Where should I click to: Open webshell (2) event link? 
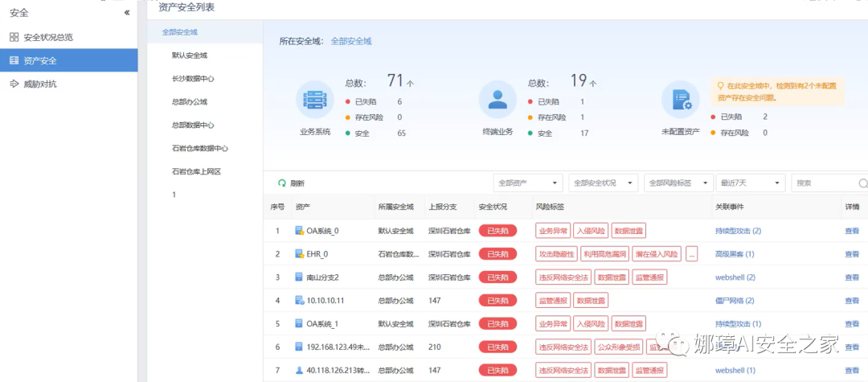(735, 277)
